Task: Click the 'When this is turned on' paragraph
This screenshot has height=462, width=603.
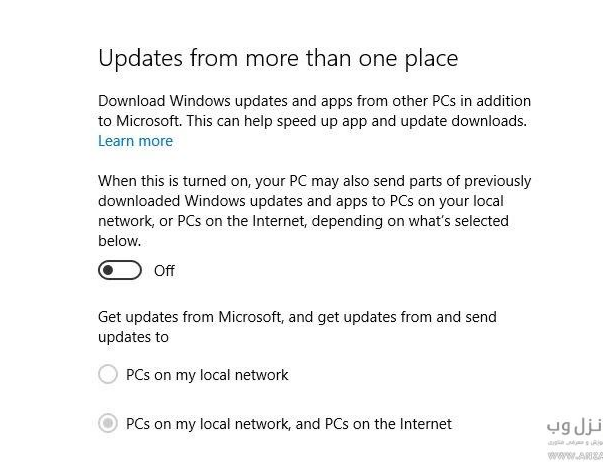Action: click(x=315, y=211)
